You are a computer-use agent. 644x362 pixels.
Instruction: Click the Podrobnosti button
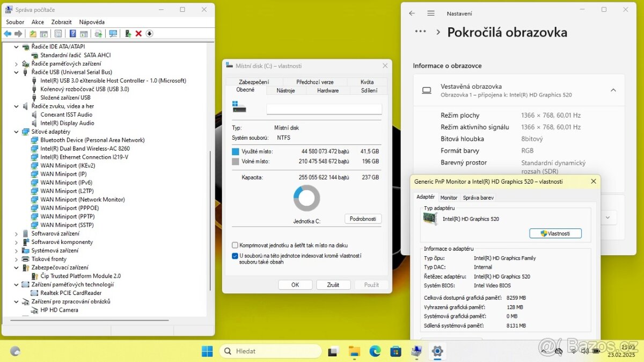363,219
